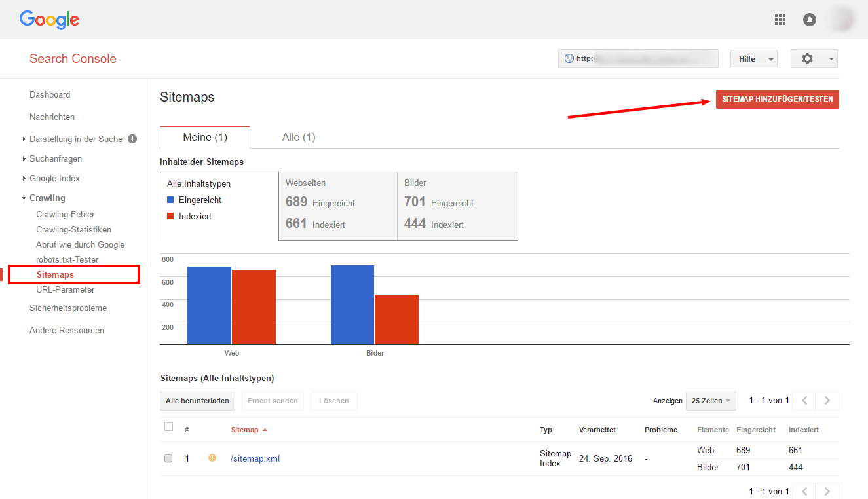Click the Probleme column header
The image size is (868, 499).
[x=661, y=430]
